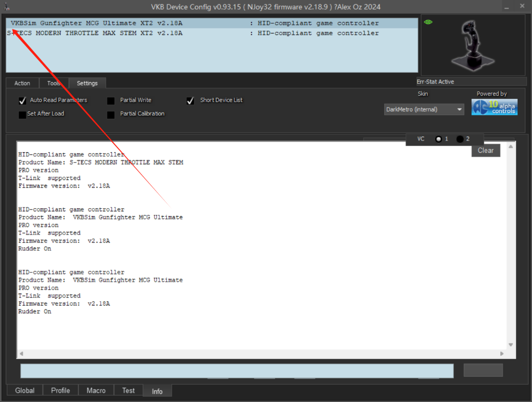This screenshot has height=402, width=532.
Task: Open the Macro bottom tab
Action: 96,390
